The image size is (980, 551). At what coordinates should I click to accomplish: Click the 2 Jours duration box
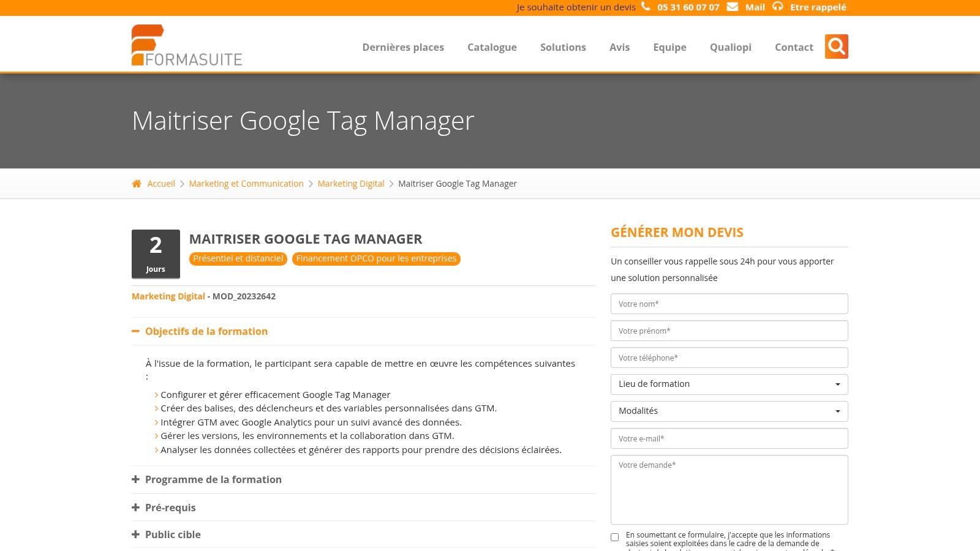(x=156, y=254)
